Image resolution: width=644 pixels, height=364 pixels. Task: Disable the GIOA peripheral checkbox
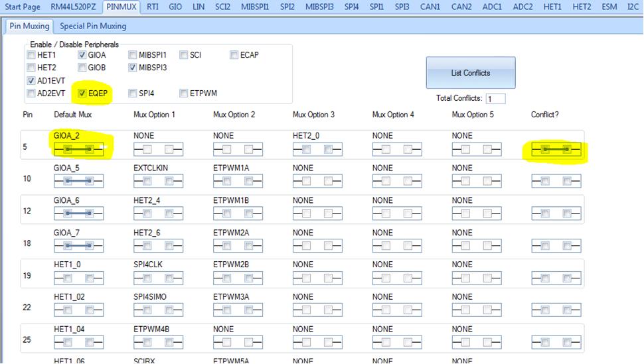82,55
